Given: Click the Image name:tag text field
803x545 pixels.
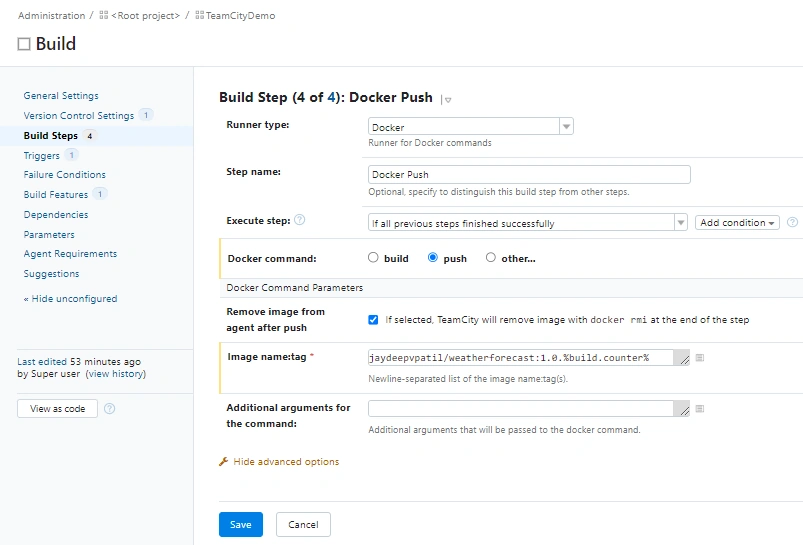Looking at the screenshot, I should click(521, 358).
